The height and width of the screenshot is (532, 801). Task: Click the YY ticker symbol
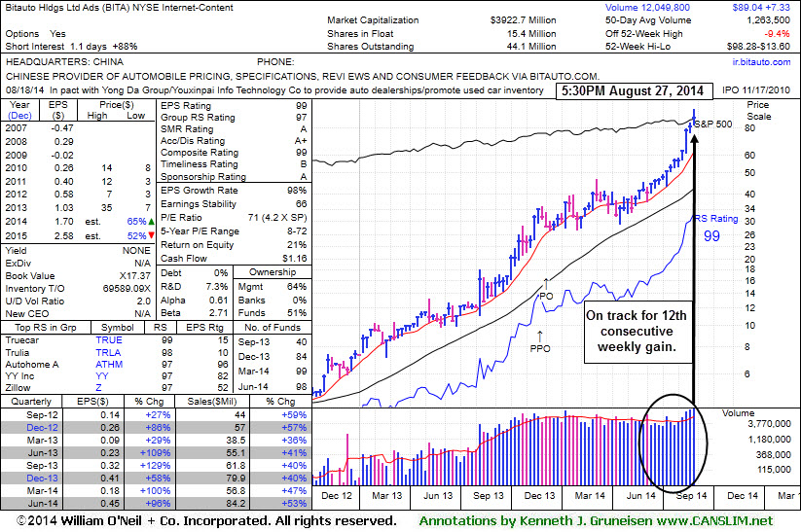click(101, 376)
